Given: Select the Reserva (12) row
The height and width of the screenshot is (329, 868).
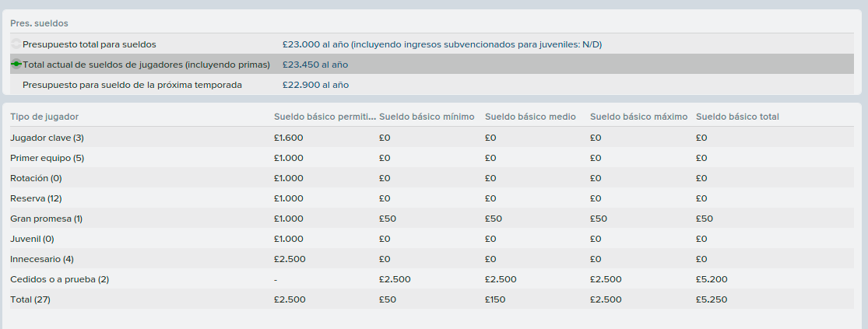Looking at the screenshot, I should pos(432,198).
